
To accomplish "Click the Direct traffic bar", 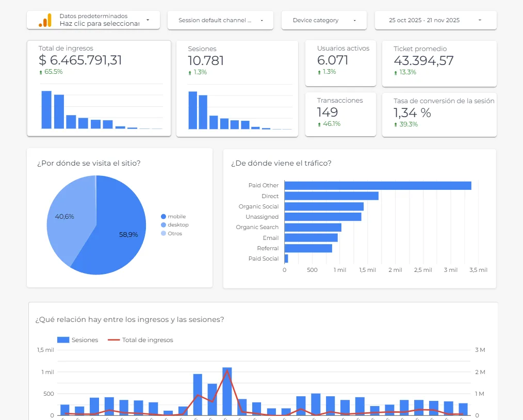I will 332,196.
